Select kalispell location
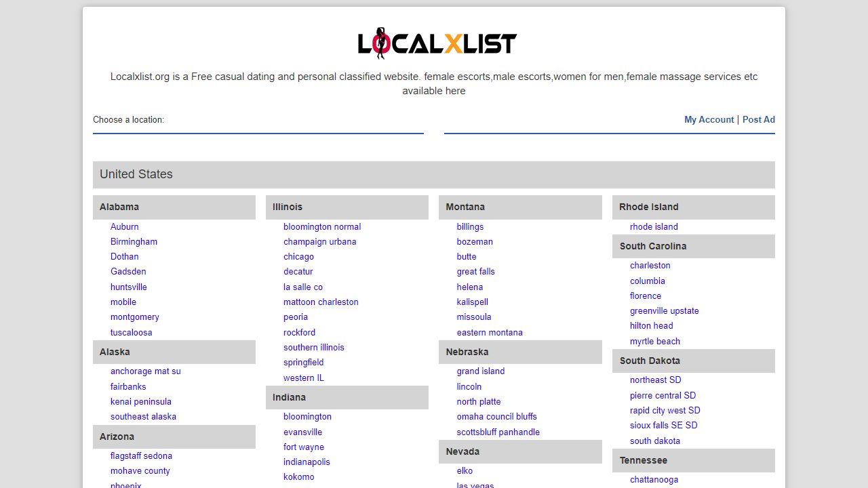The image size is (868, 488). 473,302
